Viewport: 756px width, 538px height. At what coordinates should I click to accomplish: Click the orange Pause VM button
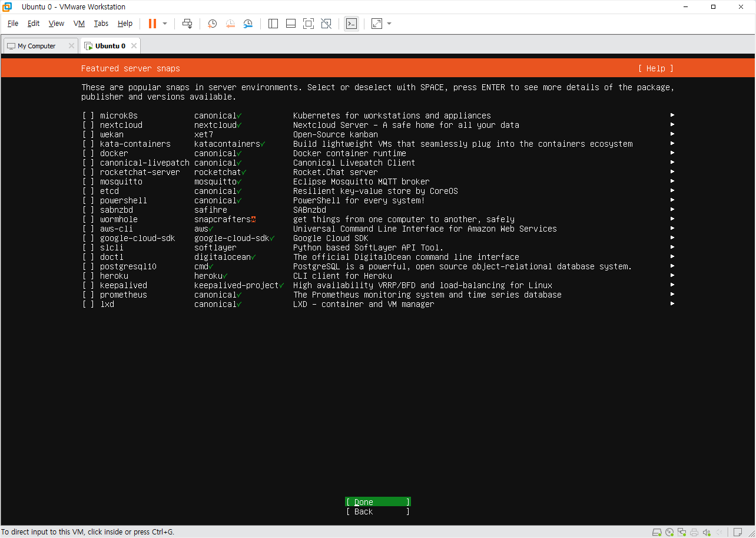click(x=152, y=24)
